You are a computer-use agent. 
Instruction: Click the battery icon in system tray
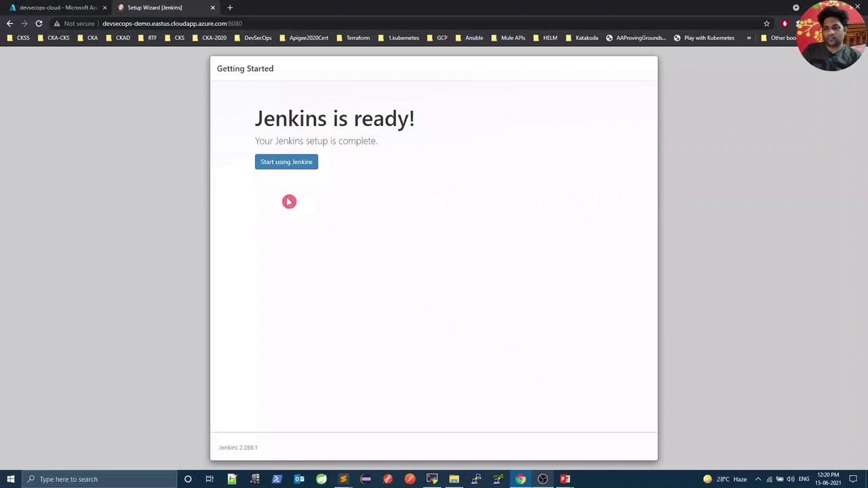pos(780,479)
